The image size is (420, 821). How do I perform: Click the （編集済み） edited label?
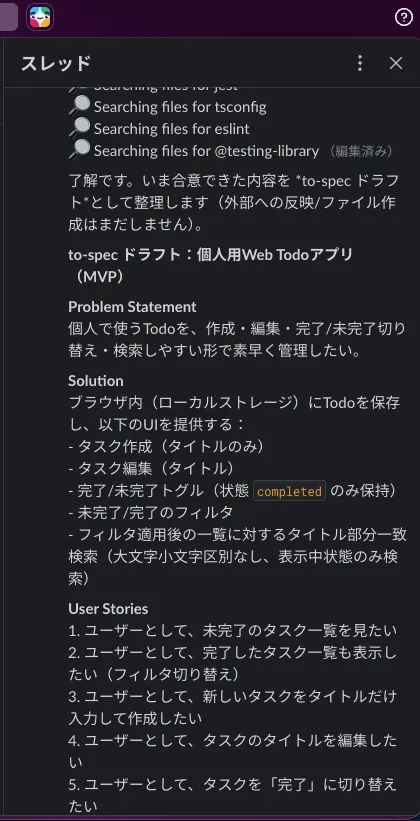(x=360, y=151)
